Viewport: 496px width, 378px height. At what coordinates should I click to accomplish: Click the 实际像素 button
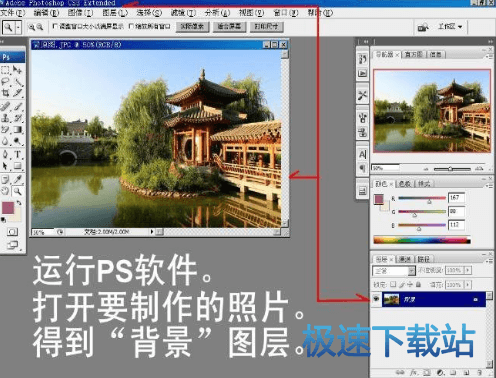tap(192, 26)
